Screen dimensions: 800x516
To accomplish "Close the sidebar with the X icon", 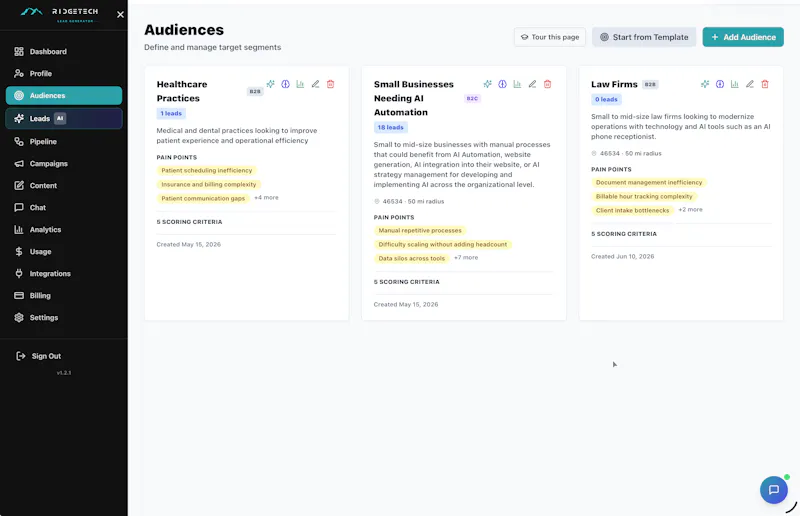I will [120, 14].
